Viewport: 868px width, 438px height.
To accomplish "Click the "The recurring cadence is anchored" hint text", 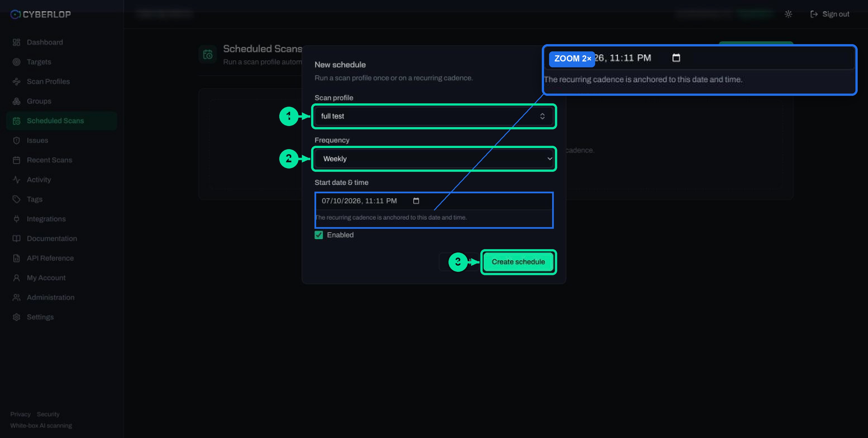I will click(x=391, y=218).
